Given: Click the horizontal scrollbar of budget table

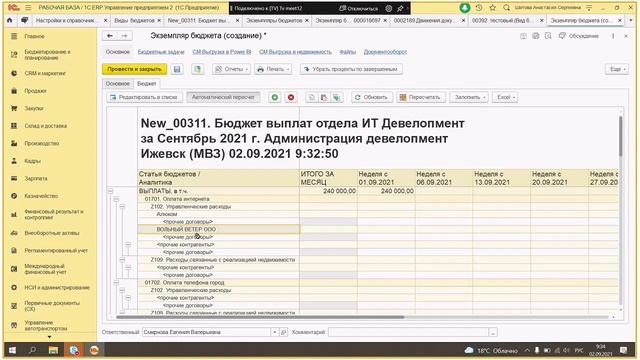Looking at the screenshot, I should pos(260,317).
